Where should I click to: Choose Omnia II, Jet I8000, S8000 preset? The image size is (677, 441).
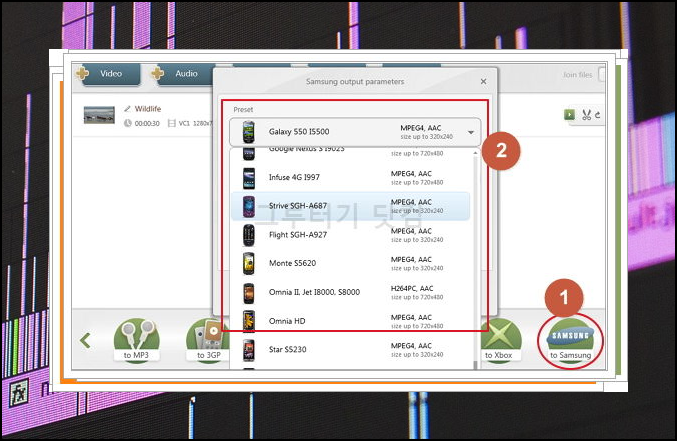(350, 292)
